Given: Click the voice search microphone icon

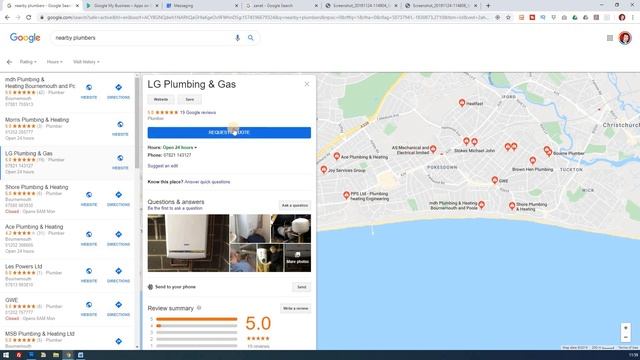Looking at the screenshot, I should pos(238,38).
